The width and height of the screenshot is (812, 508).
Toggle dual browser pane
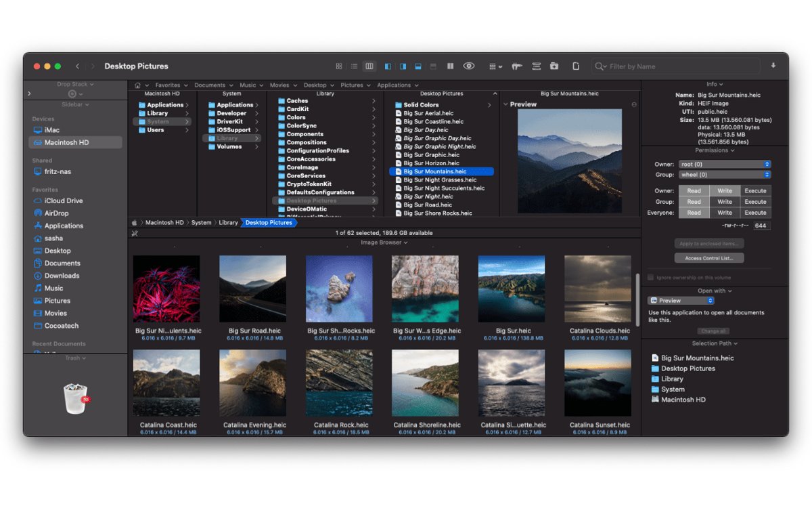tap(451, 66)
